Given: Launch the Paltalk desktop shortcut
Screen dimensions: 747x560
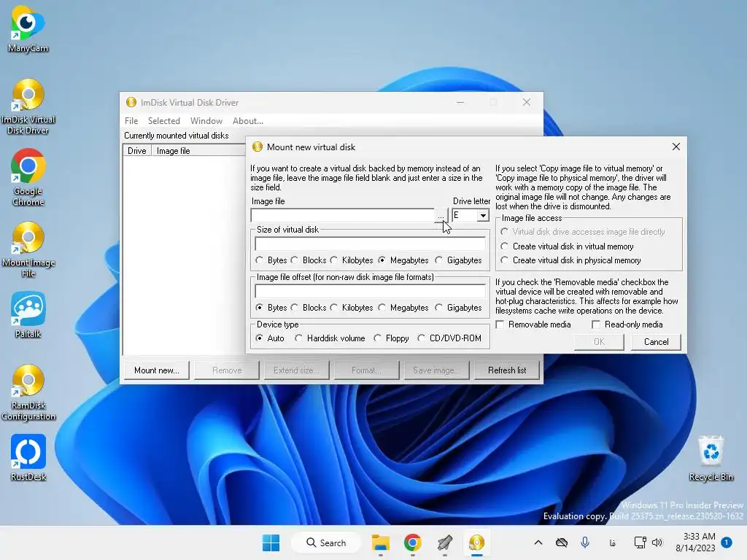Looking at the screenshot, I should [28, 315].
